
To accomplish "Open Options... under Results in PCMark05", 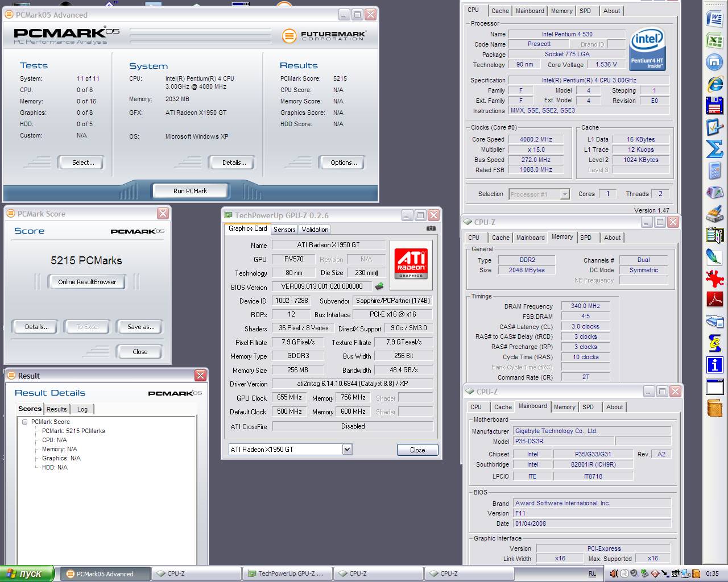I will [x=344, y=163].
